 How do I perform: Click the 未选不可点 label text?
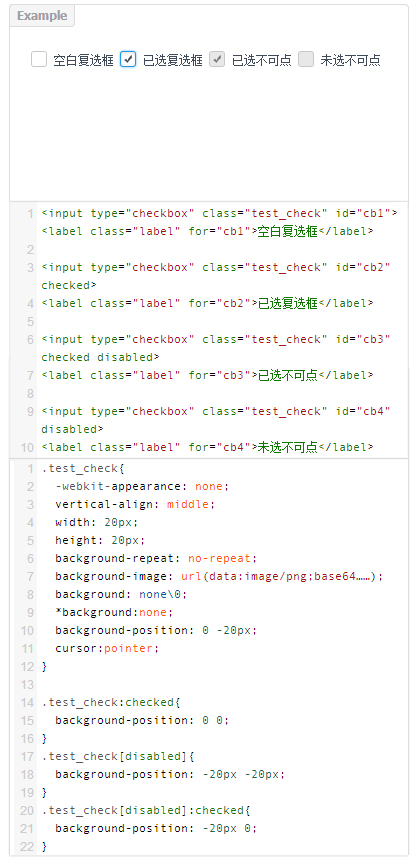(351, 60)
